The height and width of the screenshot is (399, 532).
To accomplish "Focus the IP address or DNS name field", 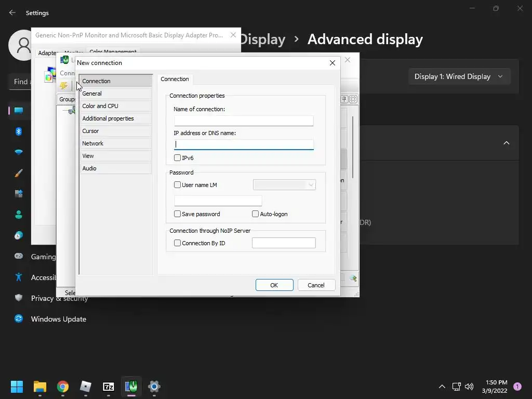I will click(x=244, y=144).
